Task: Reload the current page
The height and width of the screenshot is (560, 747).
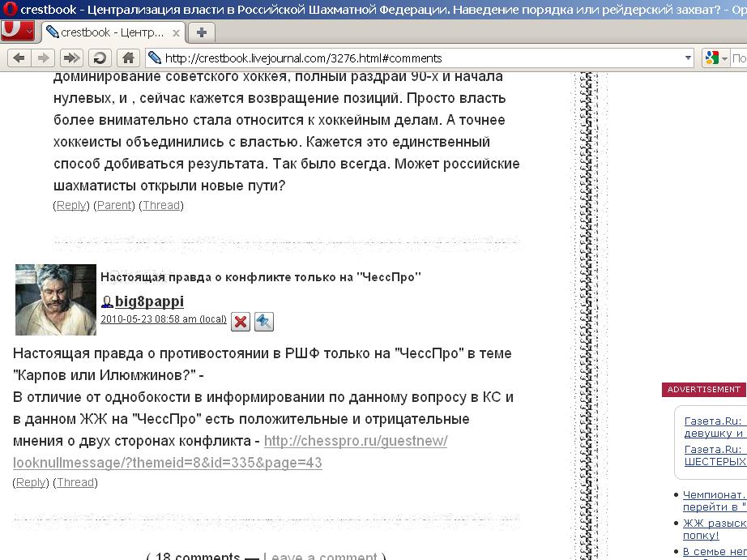Action: click(x=100, y=58)
